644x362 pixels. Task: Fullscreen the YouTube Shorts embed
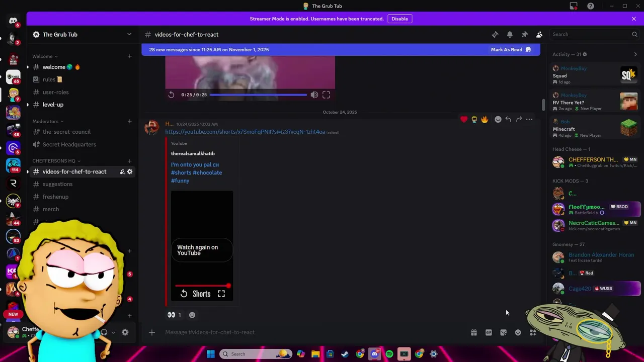pos(221,294)
